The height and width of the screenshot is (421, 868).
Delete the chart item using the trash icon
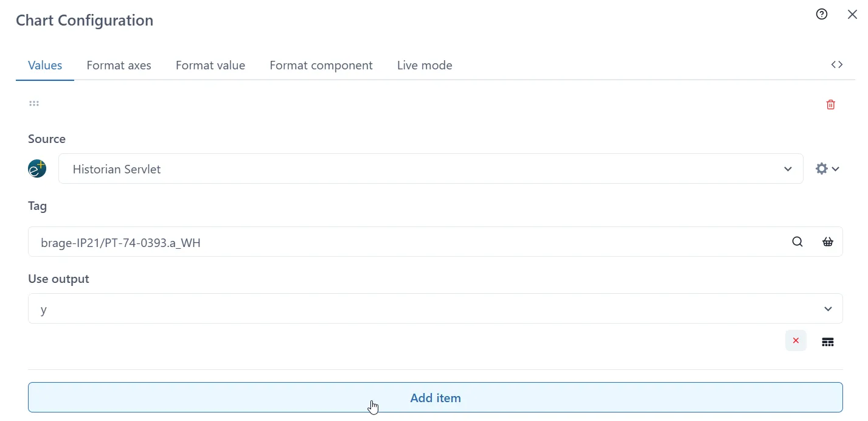coord(830,104)
